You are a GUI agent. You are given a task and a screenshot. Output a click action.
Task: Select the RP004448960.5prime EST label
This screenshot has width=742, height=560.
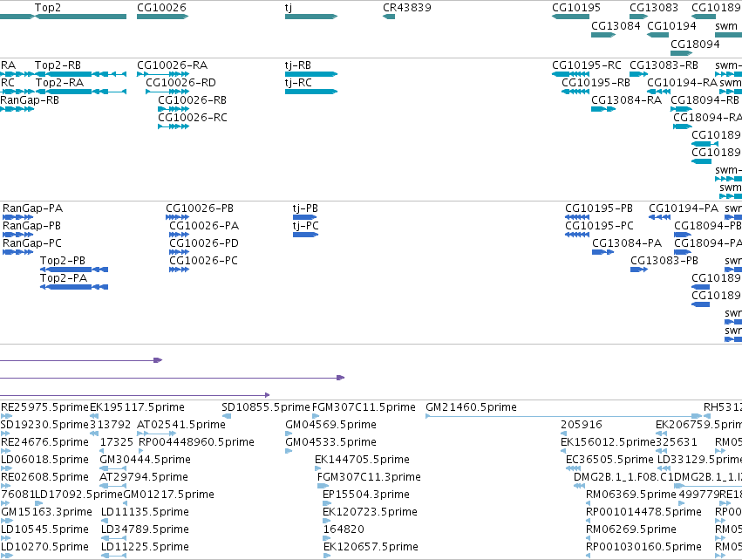[x=196, y=442]
